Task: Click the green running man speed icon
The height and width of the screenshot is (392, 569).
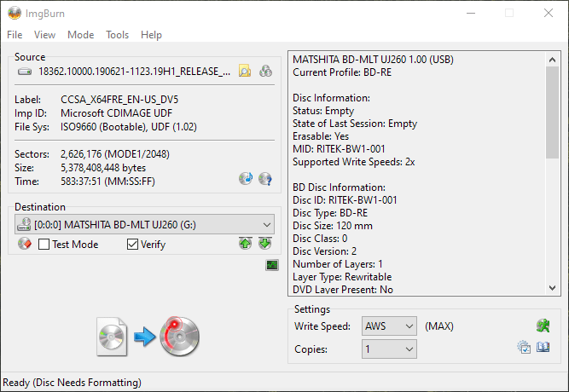Action: pyautogui.click(x=543, y=326)
